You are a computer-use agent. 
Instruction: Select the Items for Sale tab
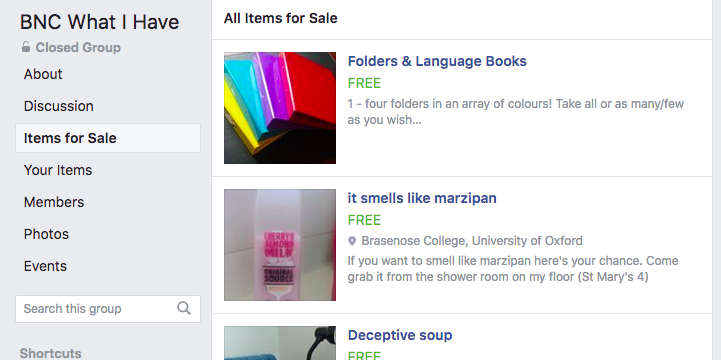point(108,138)
